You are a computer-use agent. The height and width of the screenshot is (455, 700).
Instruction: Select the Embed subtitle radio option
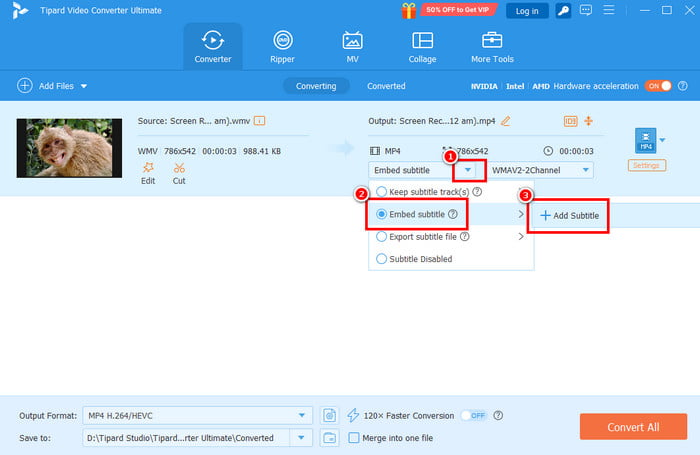(x=381, y=214)
